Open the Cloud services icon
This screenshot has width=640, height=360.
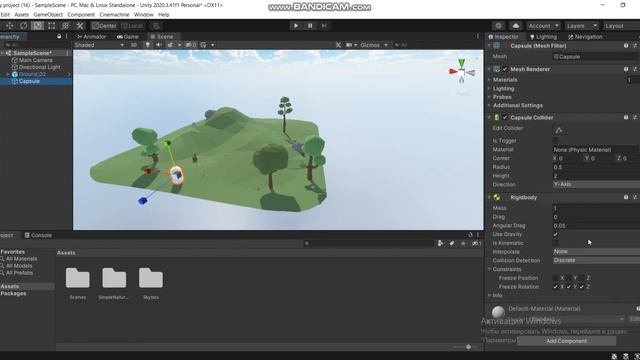[516, 26]
